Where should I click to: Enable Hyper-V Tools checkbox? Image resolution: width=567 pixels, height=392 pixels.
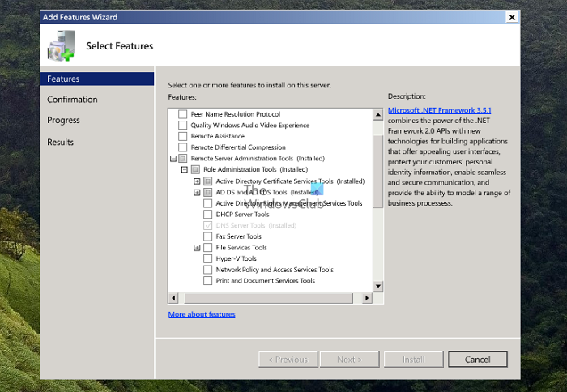207,258
